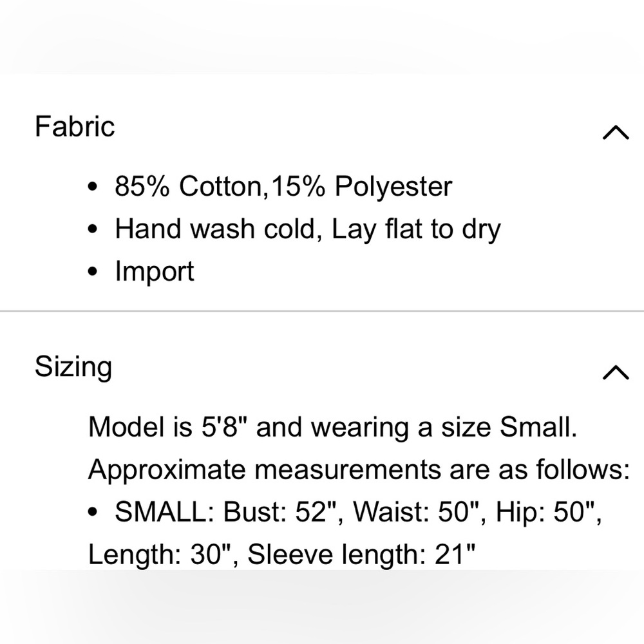This screenshot has height=644, width=644.
Task: Click the Approximate measurements line
Action: [x=358, y=469]
